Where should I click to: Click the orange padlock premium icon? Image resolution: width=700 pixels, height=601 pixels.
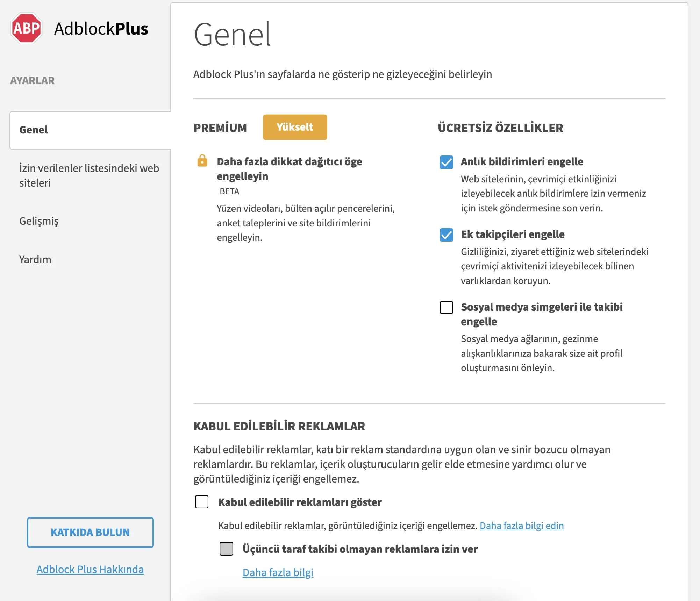point(202,161)
